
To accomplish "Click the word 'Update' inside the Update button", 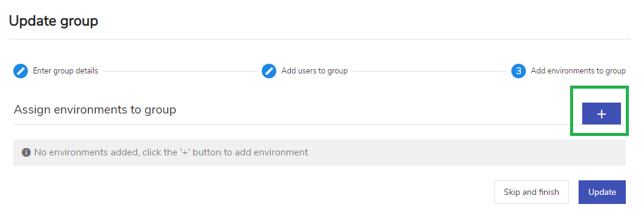I will point(602,192).
